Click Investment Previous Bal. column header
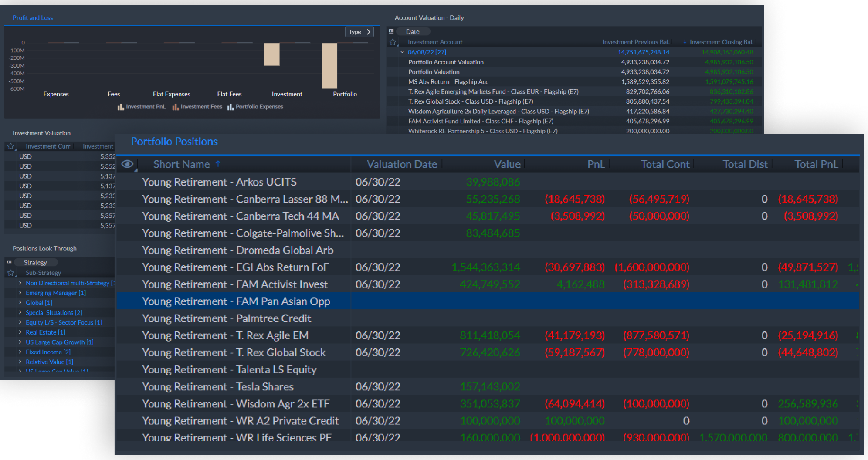Viewport: 868px width, 460px height. 636,42
